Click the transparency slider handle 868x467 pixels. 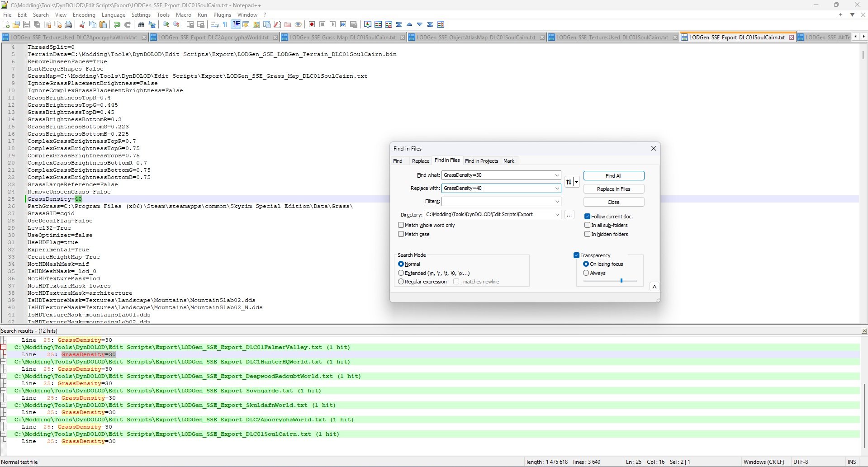tap(621, 281)
